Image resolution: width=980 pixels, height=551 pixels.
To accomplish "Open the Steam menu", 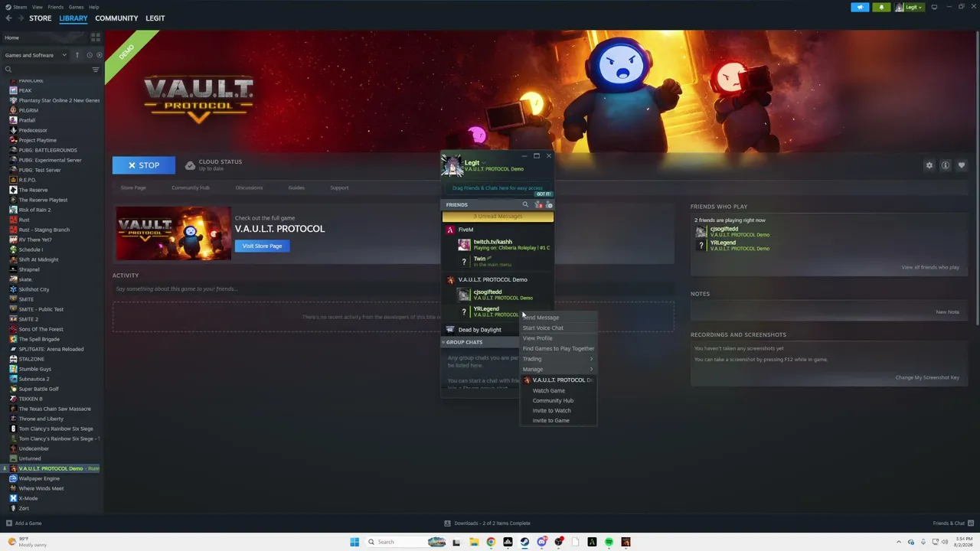I will 21,7.
